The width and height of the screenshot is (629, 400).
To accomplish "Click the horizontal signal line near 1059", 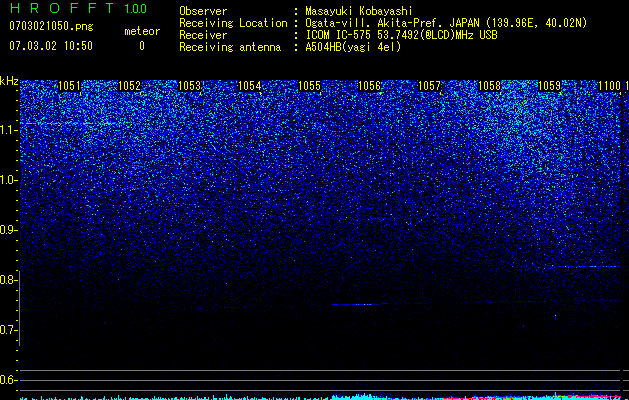I will tap(590, 266).
